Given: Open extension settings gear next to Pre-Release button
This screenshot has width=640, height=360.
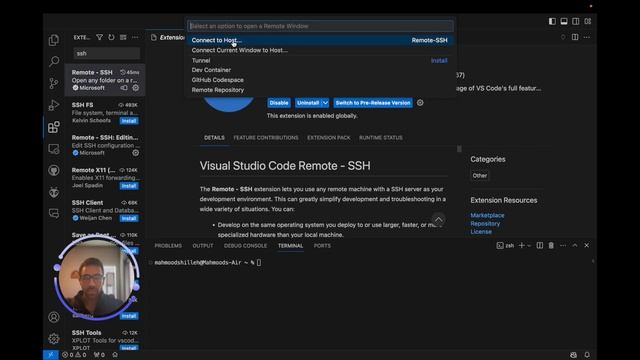Looking at the screenshot, I should pos(420,103).
